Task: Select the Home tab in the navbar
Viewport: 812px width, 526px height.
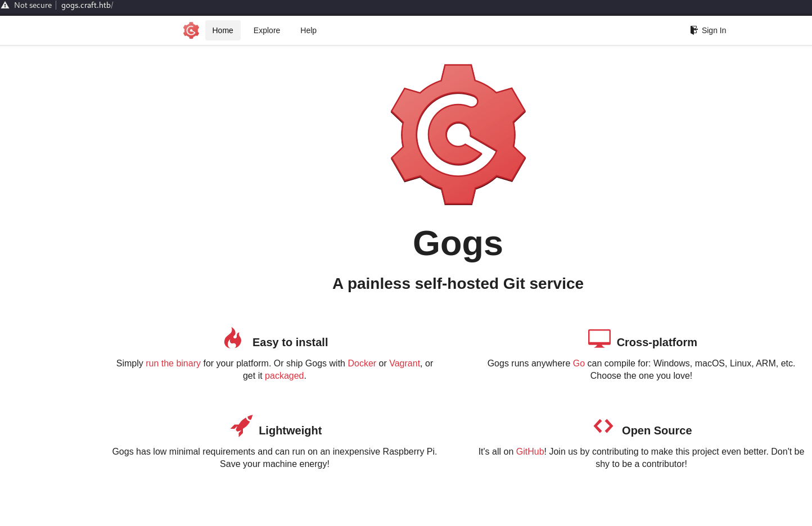Action: click(223, 30)
